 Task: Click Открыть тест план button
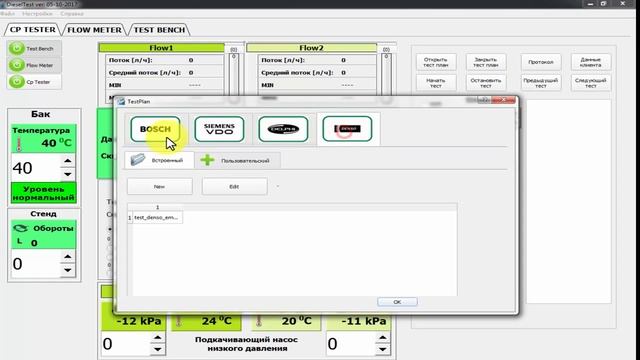pos(436,62)
